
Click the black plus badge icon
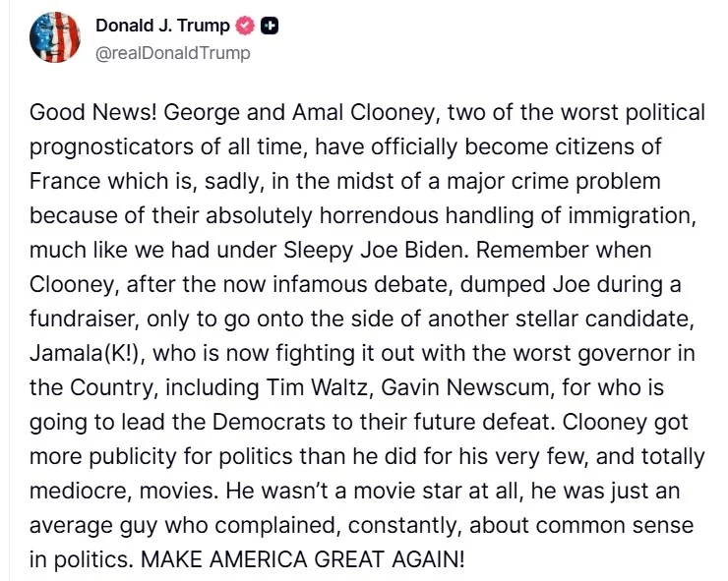pyautogui.click(x=269, y=27)
